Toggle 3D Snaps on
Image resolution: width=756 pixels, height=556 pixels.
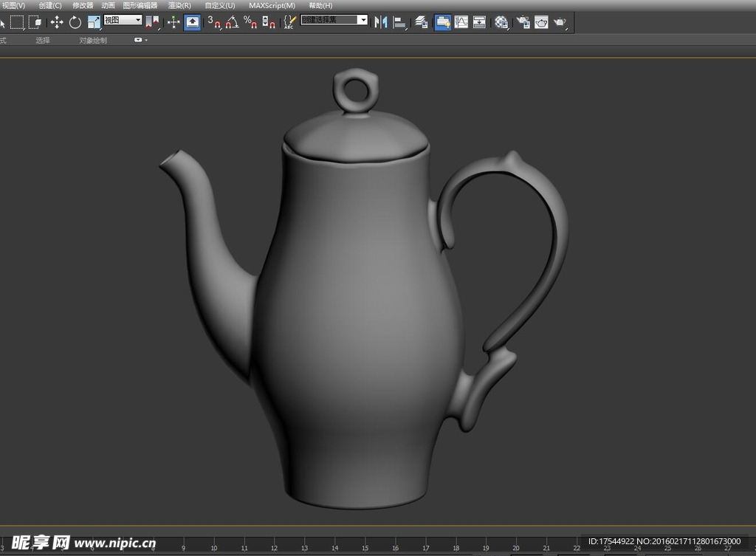coord(213,22)
